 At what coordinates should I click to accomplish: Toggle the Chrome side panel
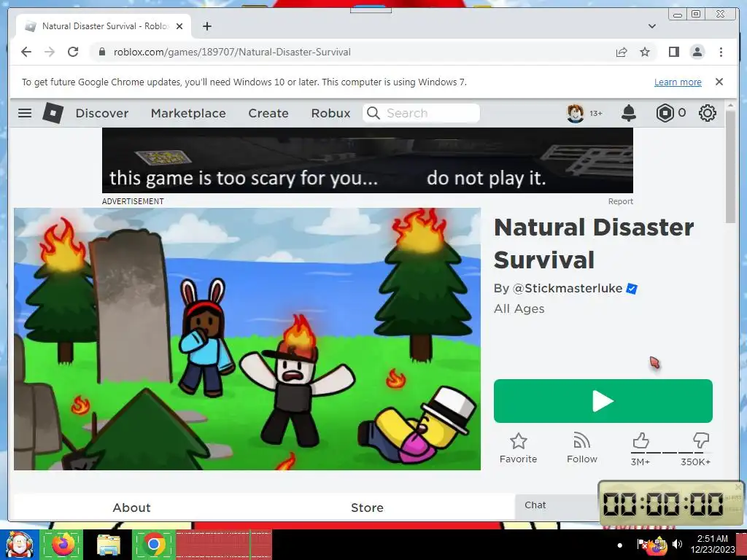pyautogui.click(x=673, y=52)
